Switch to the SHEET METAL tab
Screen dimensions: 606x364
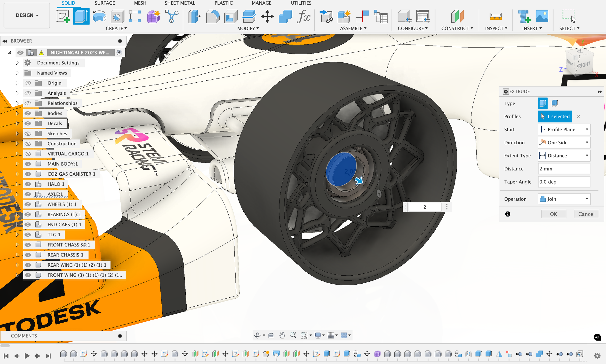pos(180,3)
